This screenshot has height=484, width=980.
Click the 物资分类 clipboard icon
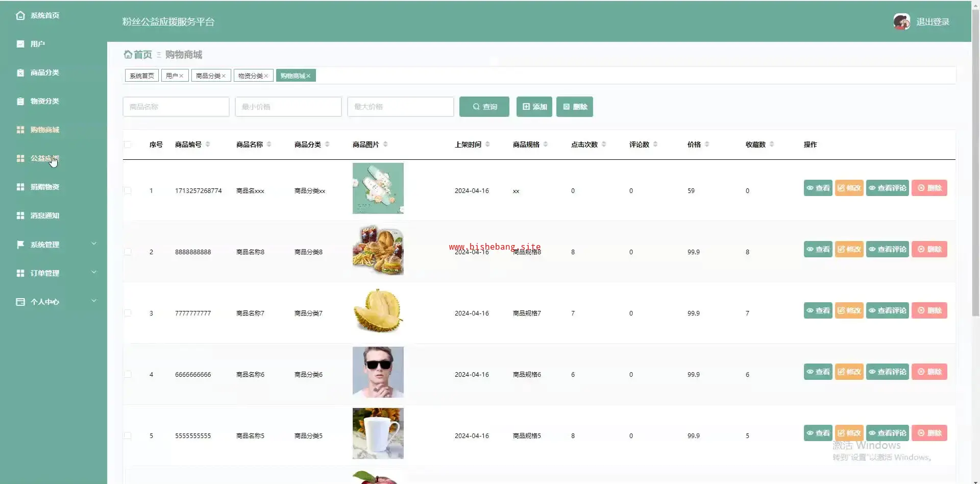click(20, 101)
